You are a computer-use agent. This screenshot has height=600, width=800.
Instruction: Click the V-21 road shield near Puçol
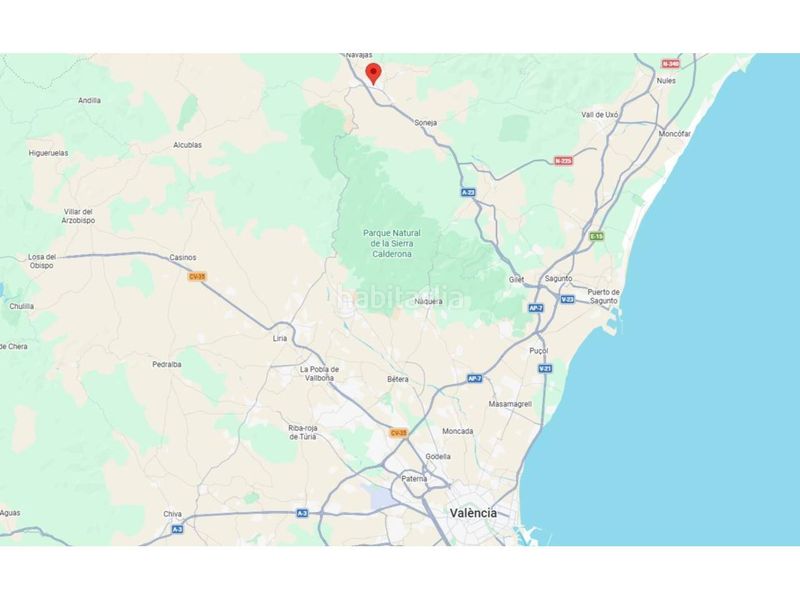[545, 368]
